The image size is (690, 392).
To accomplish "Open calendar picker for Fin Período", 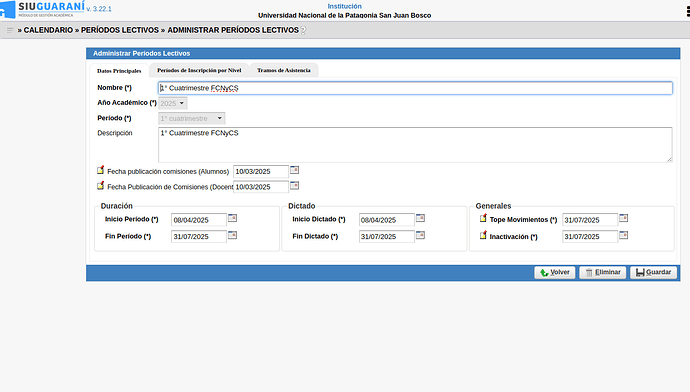I will (232, 235).
